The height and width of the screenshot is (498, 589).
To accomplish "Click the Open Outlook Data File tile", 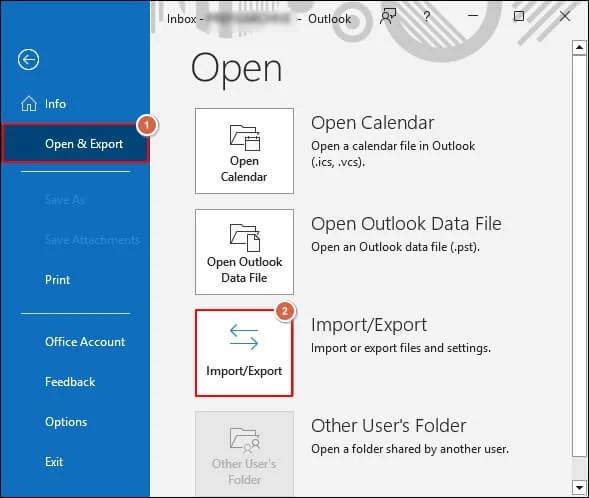I will click(244, 252).
